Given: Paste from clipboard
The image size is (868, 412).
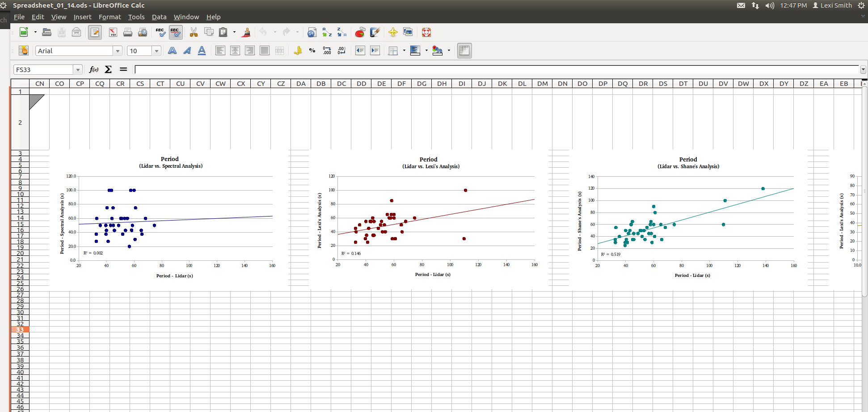Looking at the screenshot, I should pos(223,32).
